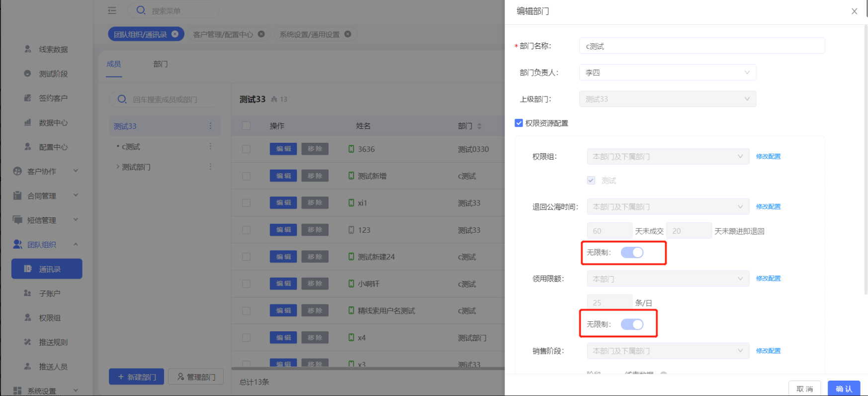868x396 pixels.
Task: Click the search menu magnifier icon
Action: tap(141, 10)
